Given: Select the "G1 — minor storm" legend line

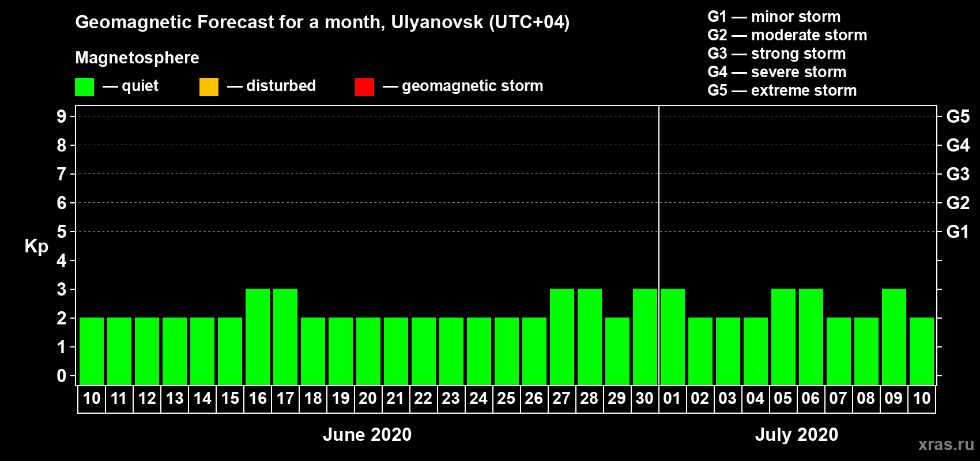Looking at the screenshot, I should coord(774,17).
